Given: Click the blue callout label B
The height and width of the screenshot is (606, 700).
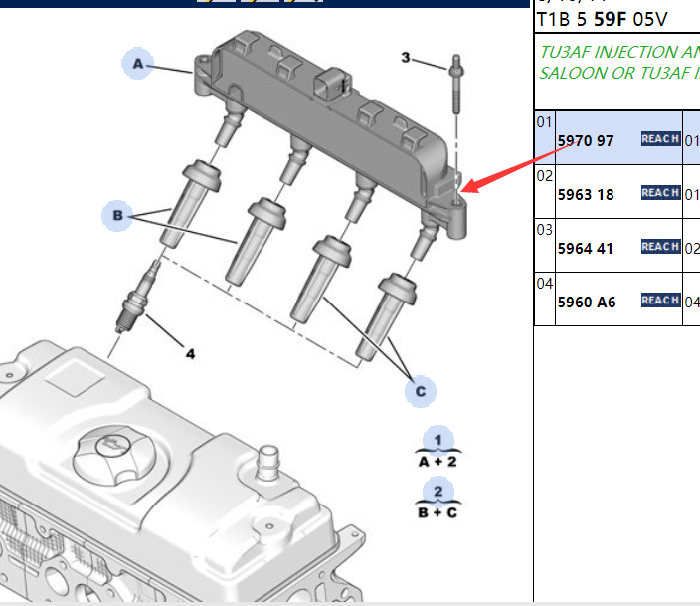Looking at the screenshot, I should click(117, 215).
